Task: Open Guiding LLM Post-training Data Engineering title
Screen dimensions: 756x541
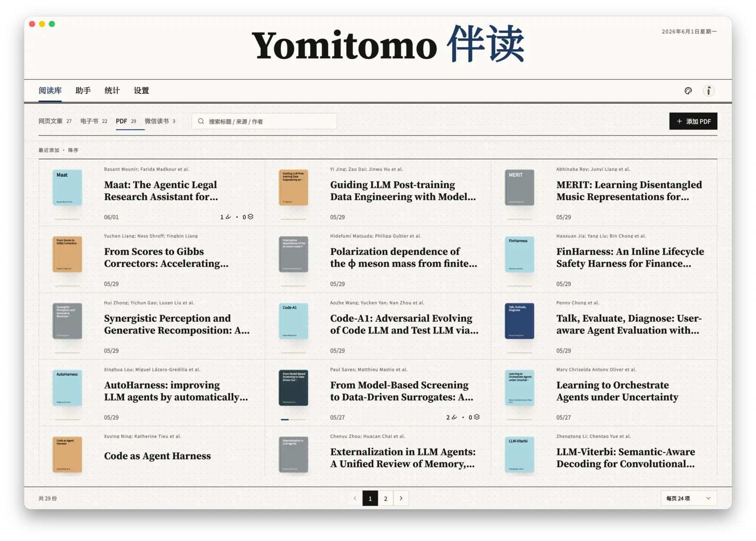Action: pyautogui.click(x=403, y=191)
